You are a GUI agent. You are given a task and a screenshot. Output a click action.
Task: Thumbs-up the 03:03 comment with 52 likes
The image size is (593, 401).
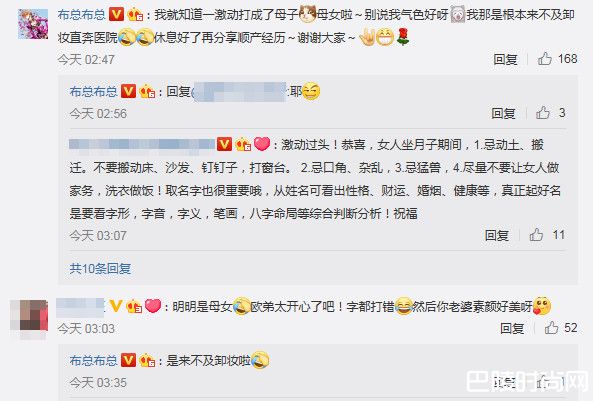click(x=551, y=328)
